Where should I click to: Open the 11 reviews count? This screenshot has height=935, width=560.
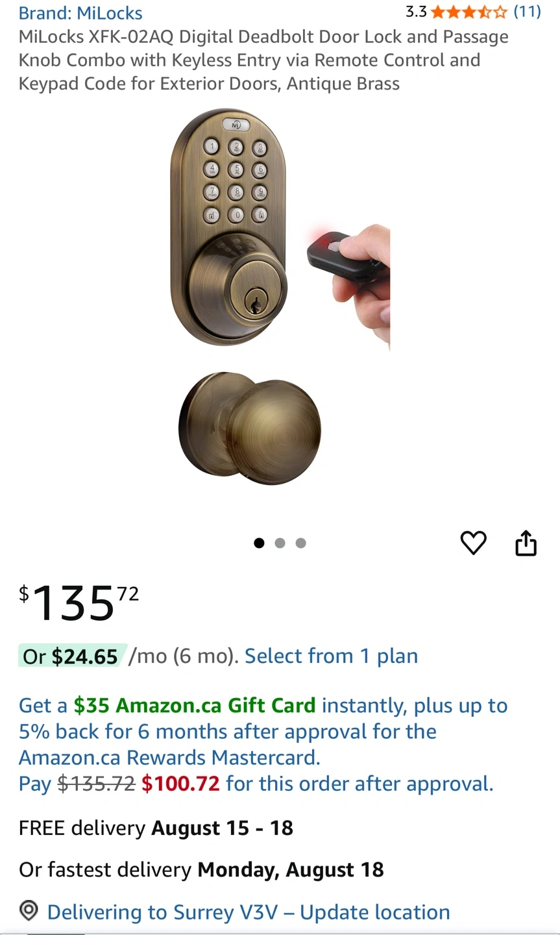click(x=527, y=12)
